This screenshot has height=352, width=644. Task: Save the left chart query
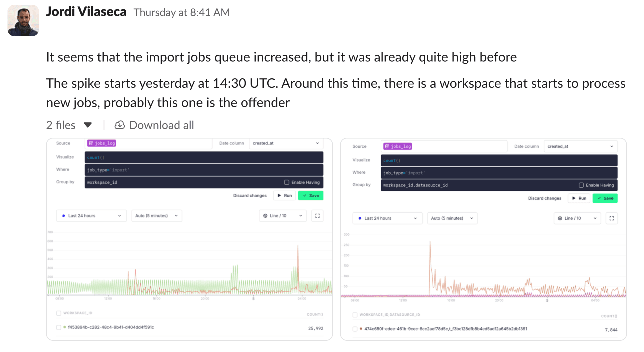310,195
